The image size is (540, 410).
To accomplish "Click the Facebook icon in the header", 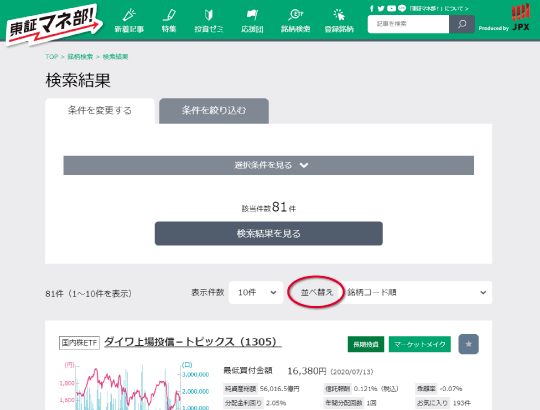I will coord(372,9).
